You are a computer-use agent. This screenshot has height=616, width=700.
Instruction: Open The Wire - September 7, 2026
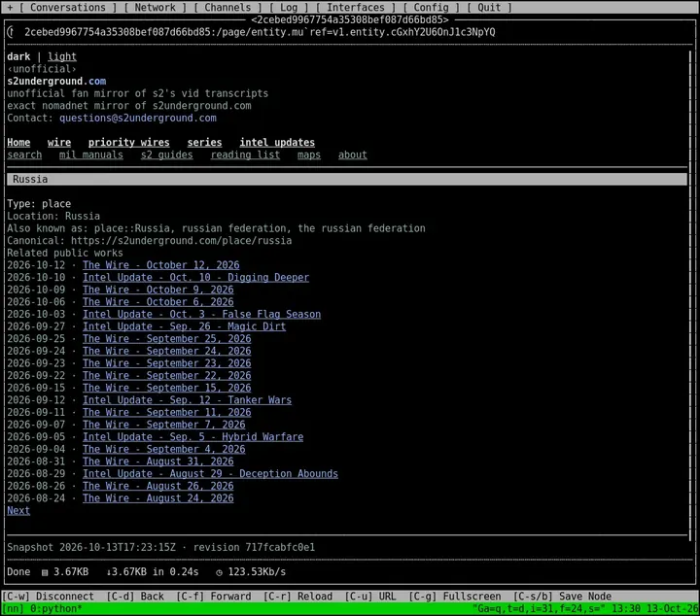click(164, 425)
